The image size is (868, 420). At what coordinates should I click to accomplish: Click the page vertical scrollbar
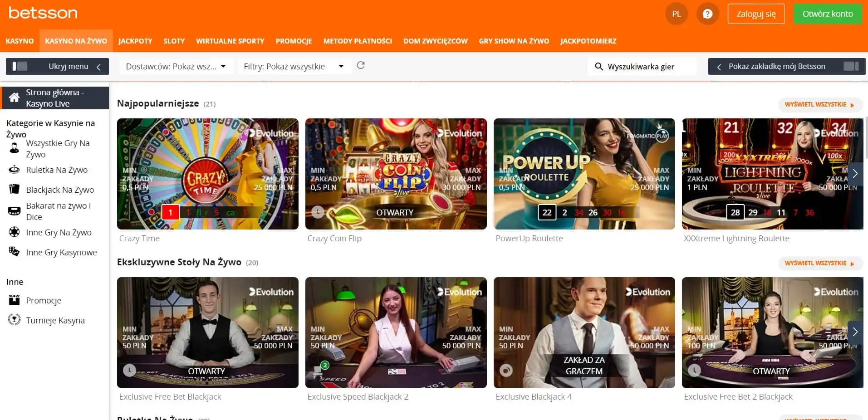coord(866,137)
